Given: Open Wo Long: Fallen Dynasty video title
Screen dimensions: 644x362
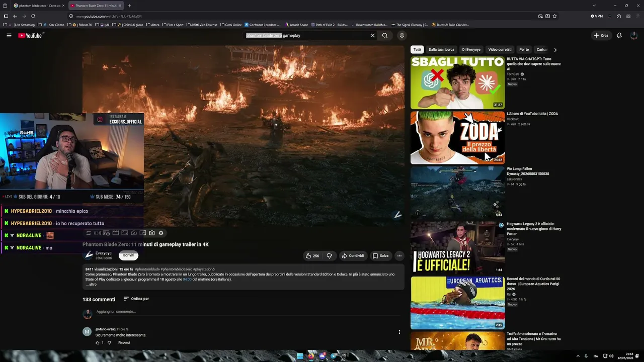Looking at the screenshot, I should coord(528,171).
